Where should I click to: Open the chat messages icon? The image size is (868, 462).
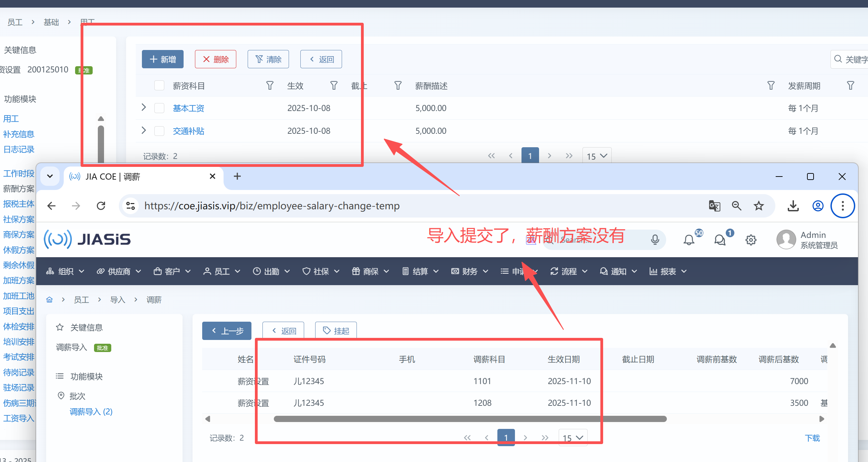tap(720, 240)
